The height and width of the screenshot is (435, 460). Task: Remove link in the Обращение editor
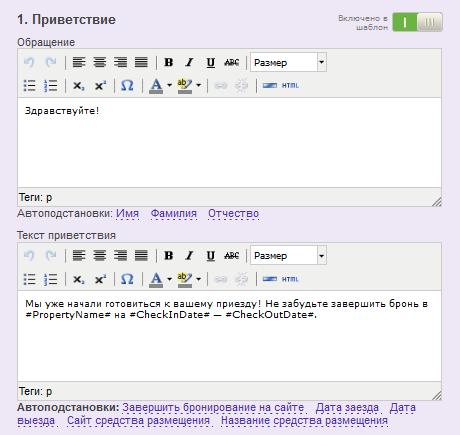point(241,86)
